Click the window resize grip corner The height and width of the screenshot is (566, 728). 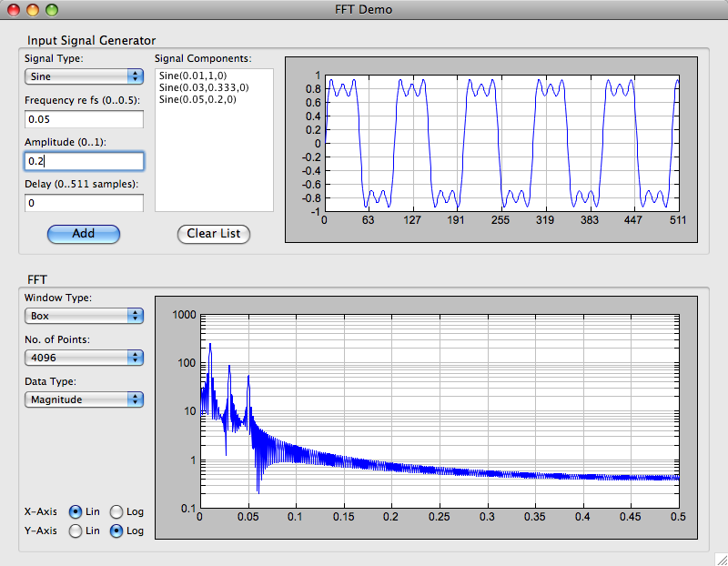(720, 558)
